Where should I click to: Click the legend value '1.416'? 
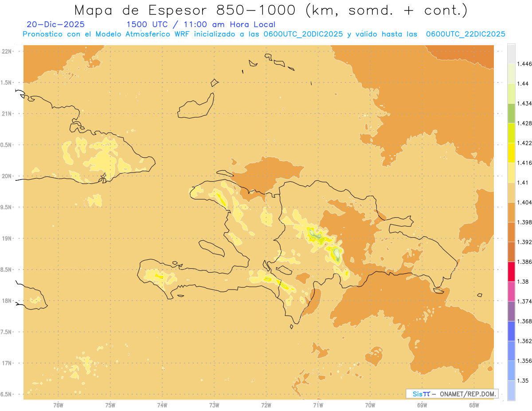point(524,163)
